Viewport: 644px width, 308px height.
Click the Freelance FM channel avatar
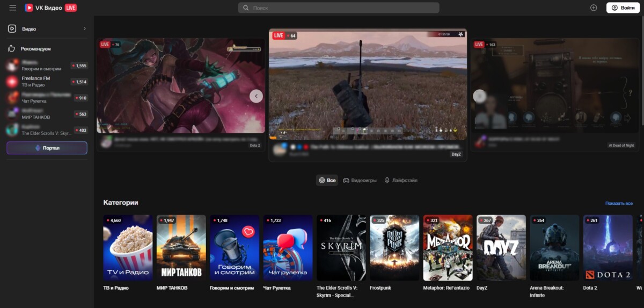(12, 82)
